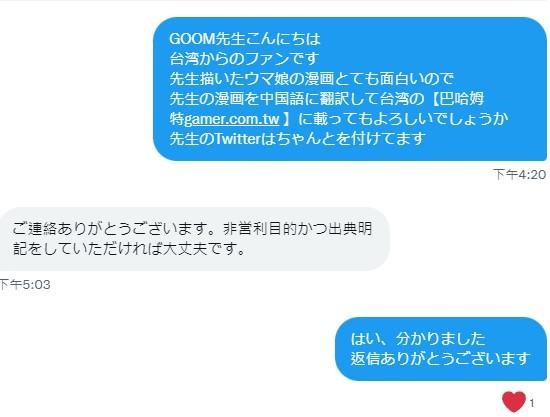Select the 下午4:20 timestamp

click(x=520, y=174)
